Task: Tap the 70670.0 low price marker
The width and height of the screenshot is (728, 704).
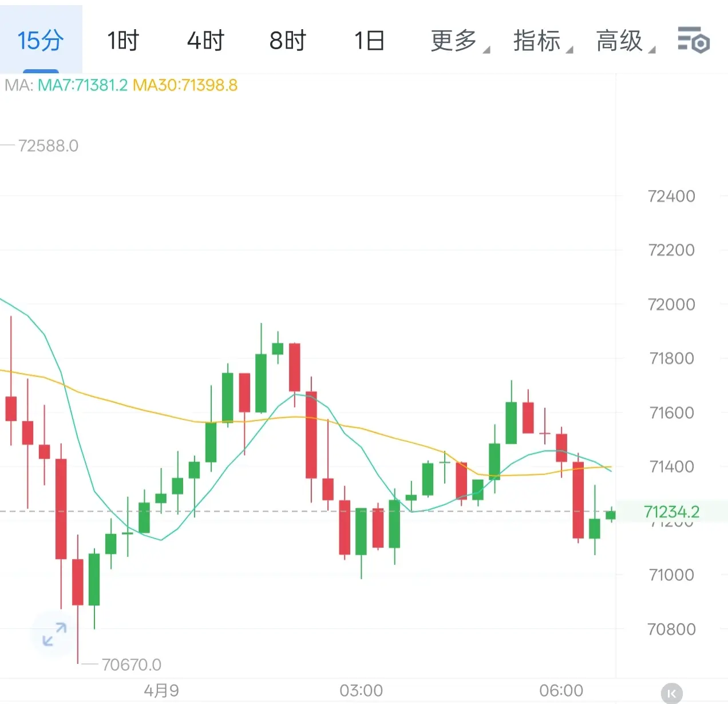Action: [131, 665]
